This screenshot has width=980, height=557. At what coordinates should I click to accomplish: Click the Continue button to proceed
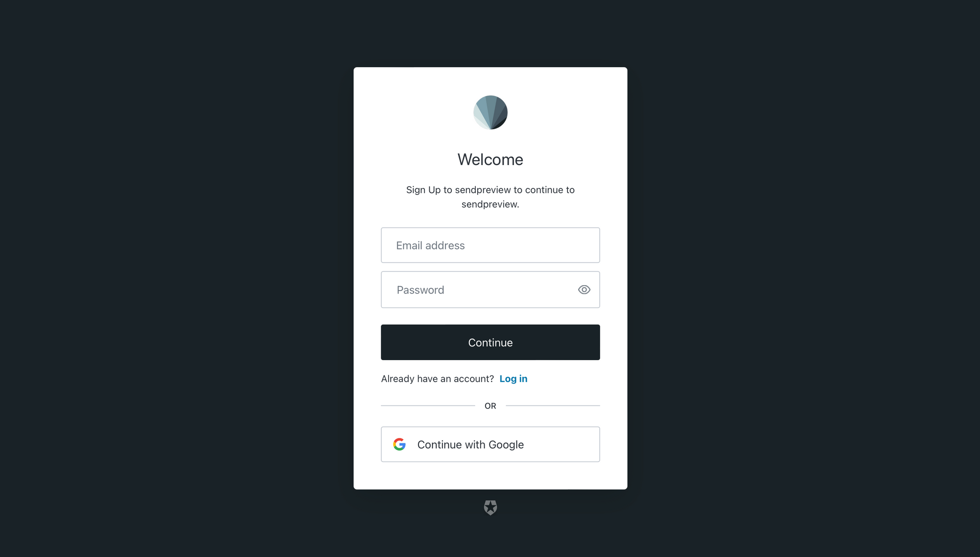(490, 342)
